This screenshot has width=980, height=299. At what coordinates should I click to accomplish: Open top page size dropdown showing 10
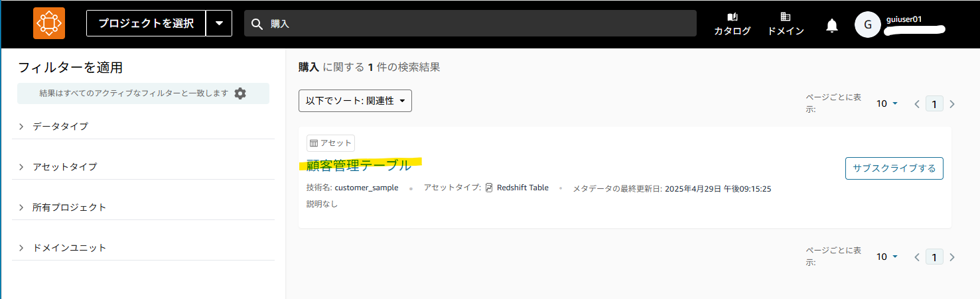tap(887, 103)
